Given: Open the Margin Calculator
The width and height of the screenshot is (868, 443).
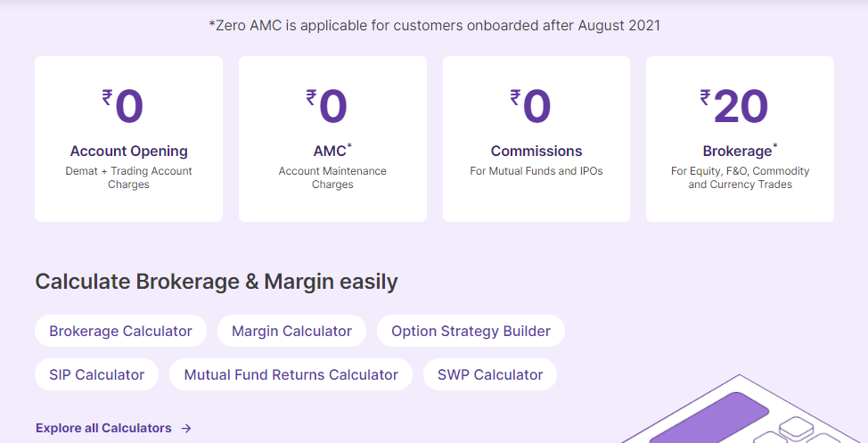Looking at the screenshot, I should click(x=291, y=332).
